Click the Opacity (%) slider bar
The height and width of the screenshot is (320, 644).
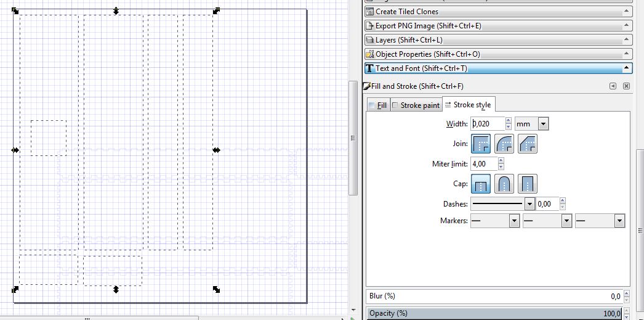click(494, 313)
